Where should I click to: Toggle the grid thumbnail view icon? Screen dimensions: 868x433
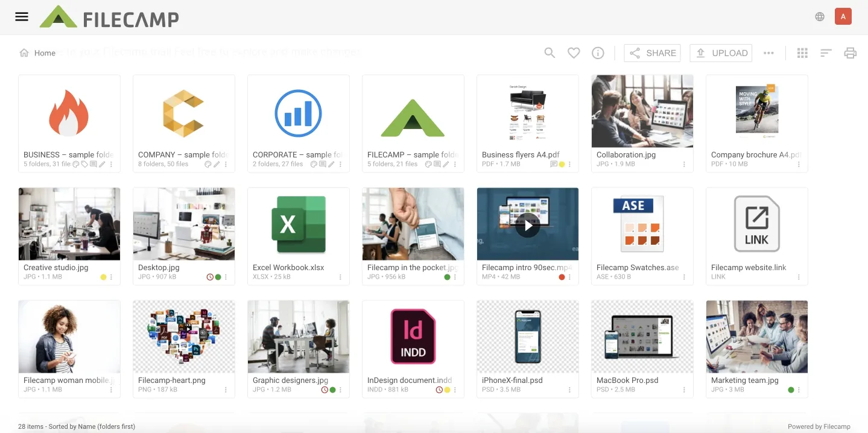[x=802, y=53]
